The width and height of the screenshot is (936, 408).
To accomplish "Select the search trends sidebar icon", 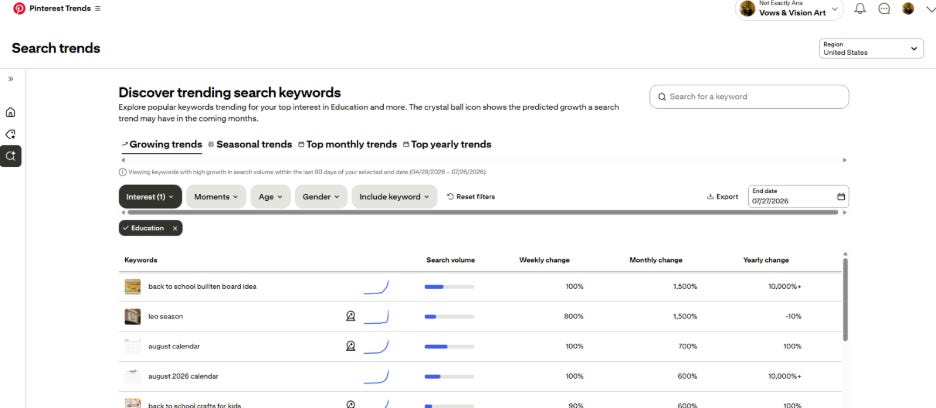I will tap(11, 156).
